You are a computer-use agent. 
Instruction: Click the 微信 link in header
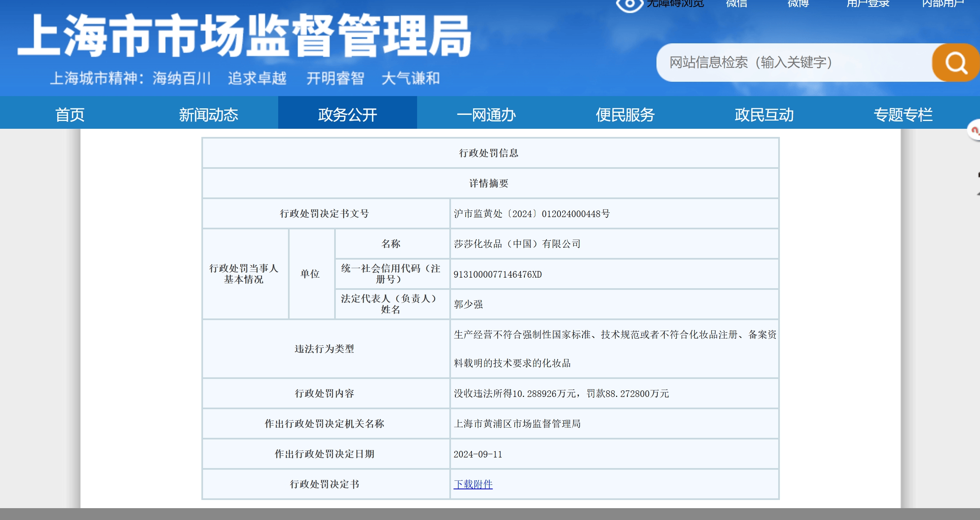[737, 4]
